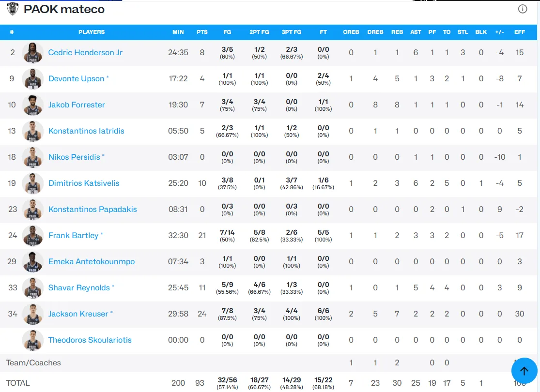Click the REB column header

pos(397,32)
